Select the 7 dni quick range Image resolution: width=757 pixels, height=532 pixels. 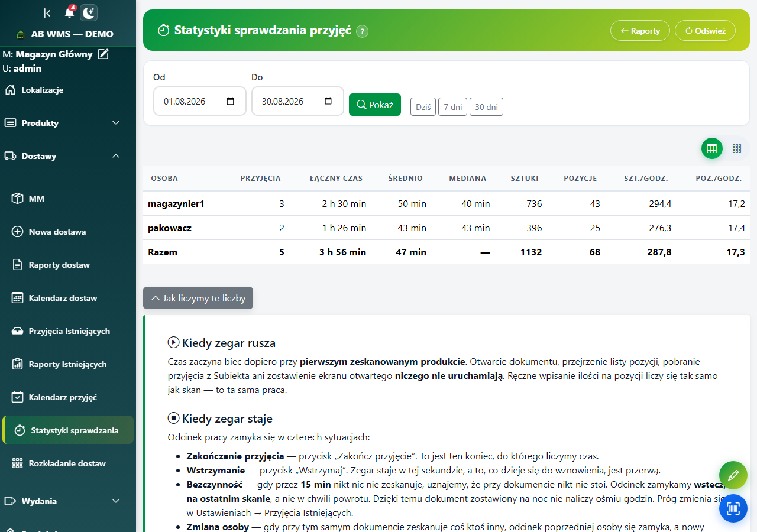coord(452,107)
